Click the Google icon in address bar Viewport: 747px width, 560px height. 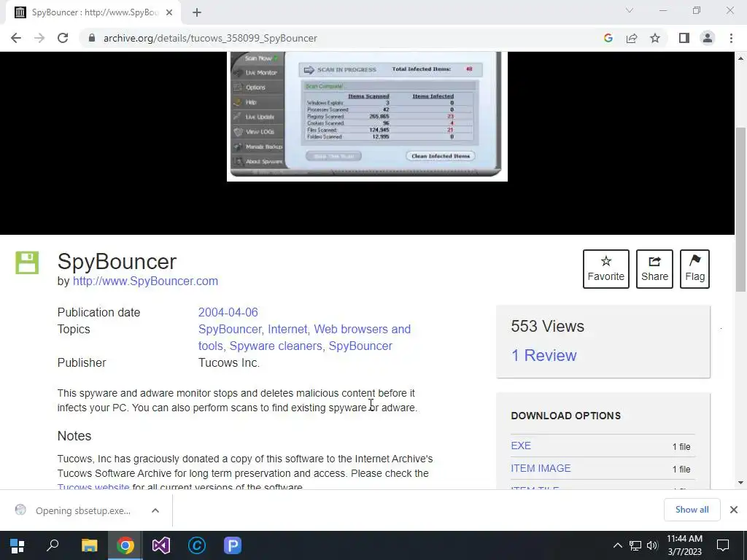(608, 38)
